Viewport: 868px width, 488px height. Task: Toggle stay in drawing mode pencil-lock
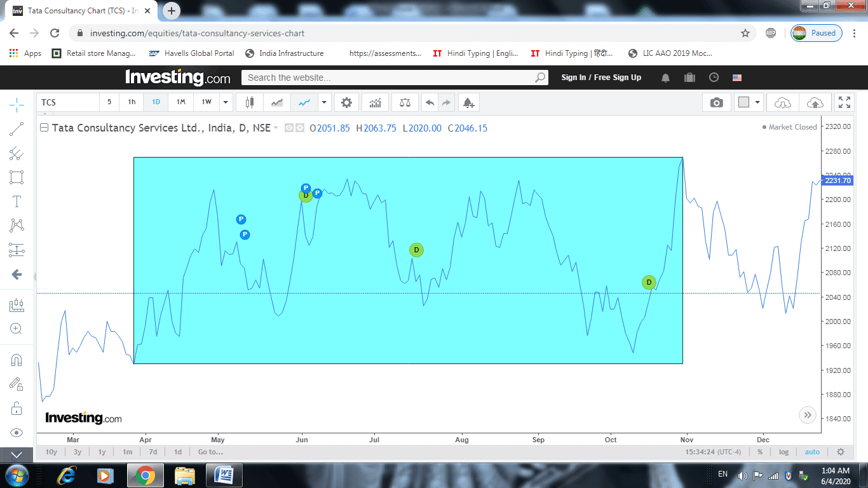17,384
